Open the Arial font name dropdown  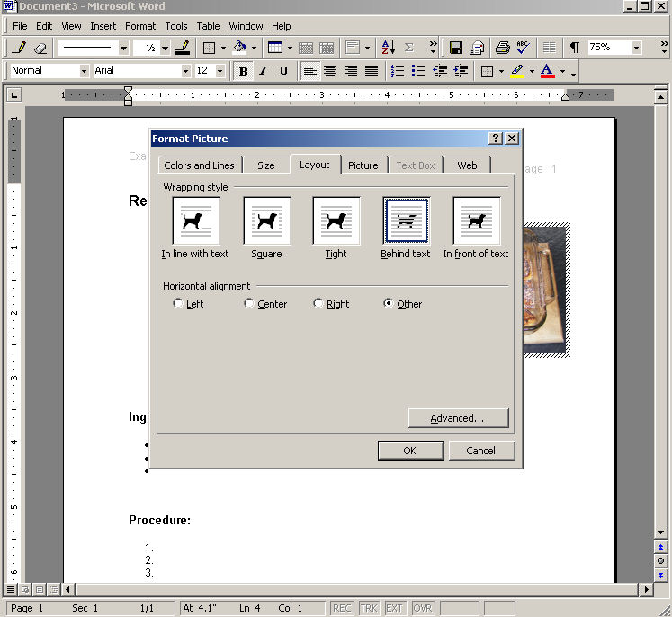point(186,71)
